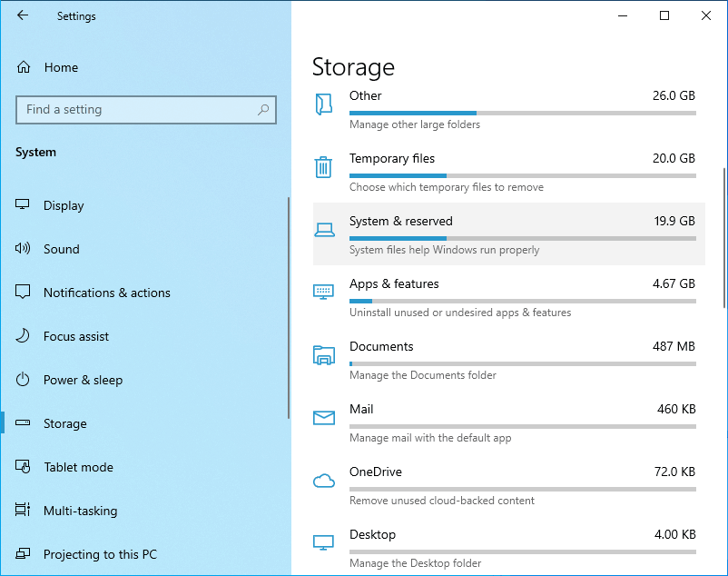Viewport: 728px width, 576px height.
Task: Open Mail storage category
Action: (x=509, y=422)
